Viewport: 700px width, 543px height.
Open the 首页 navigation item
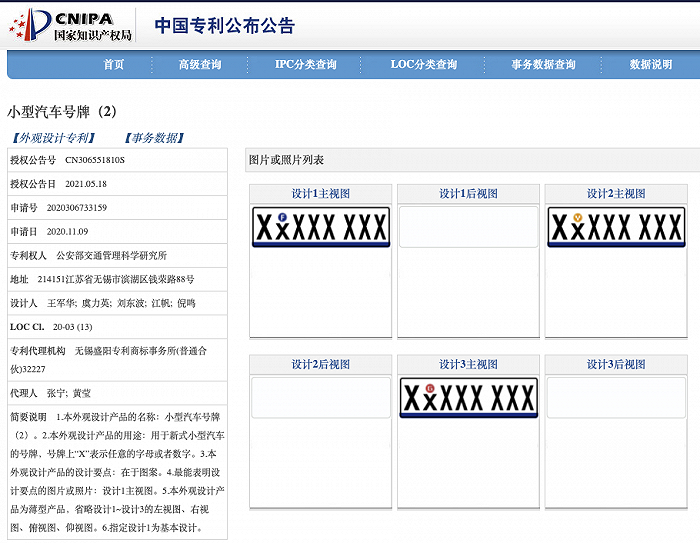pyautogui.click(x=113, y=64)
